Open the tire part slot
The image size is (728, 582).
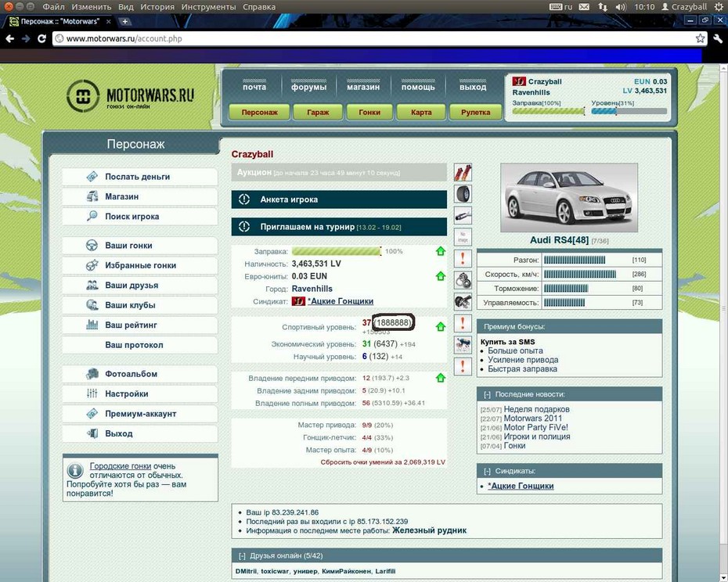click(x=463, y=193)
